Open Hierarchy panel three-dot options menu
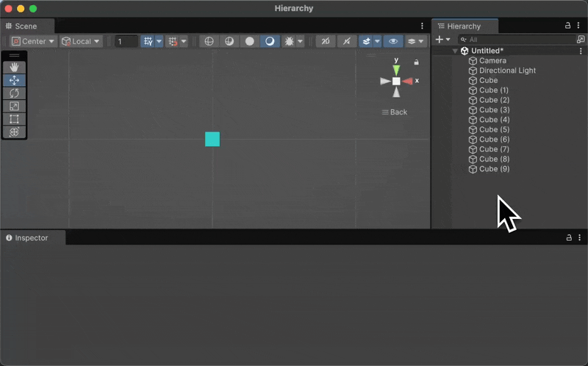 tap(578, 26)
